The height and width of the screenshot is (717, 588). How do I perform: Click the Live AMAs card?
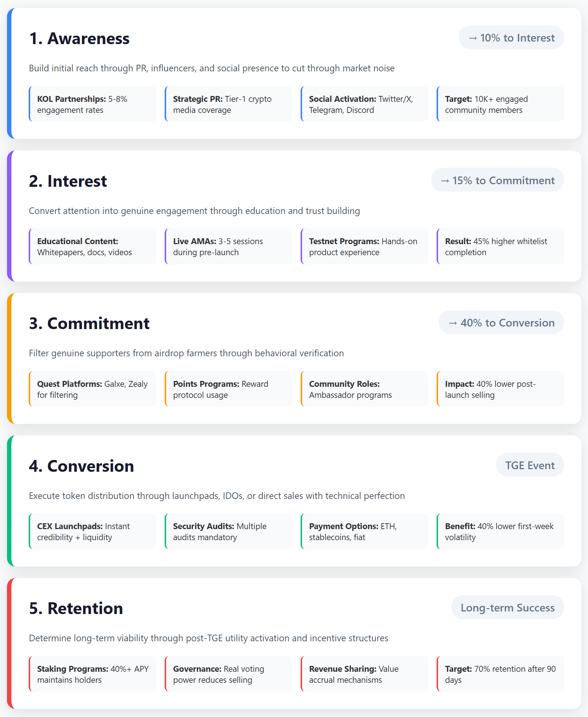[228, 247]
